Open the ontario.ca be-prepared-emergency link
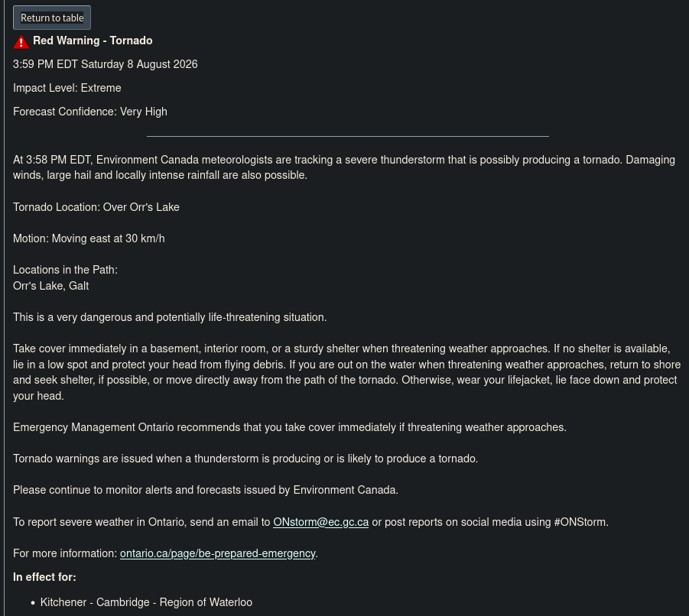The height and width of the screenshot is (616, 689). (x=217, y=553)
